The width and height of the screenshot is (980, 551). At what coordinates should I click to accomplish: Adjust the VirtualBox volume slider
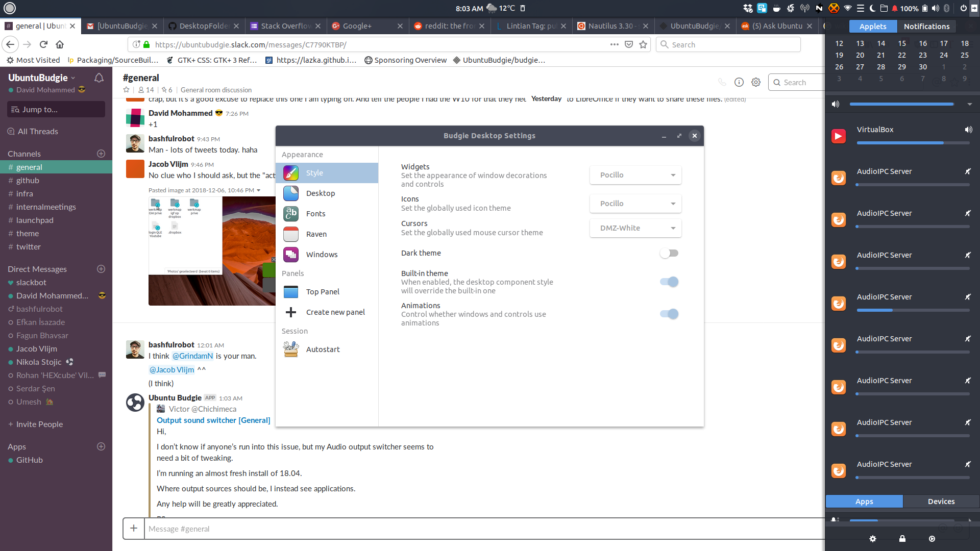(913, 143)
